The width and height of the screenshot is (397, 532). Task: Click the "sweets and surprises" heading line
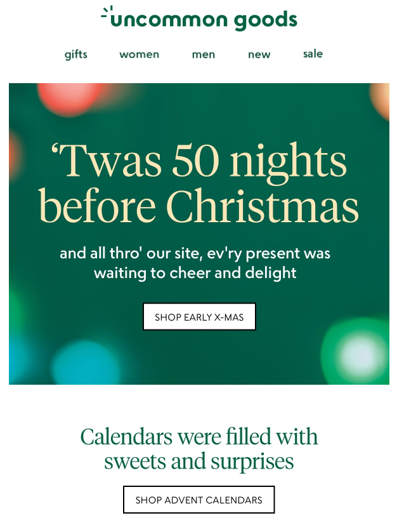click(x=198, y=462)
